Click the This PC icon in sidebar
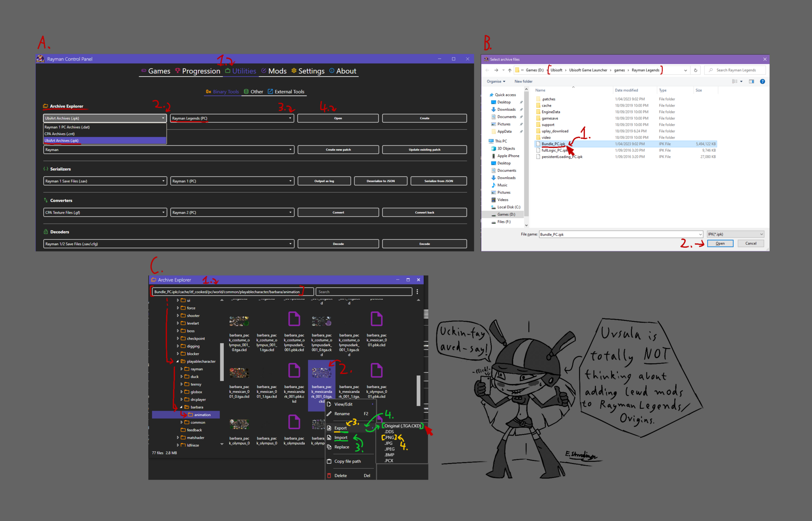This screenshot has width=812, height=521. (x=491, y=141)
